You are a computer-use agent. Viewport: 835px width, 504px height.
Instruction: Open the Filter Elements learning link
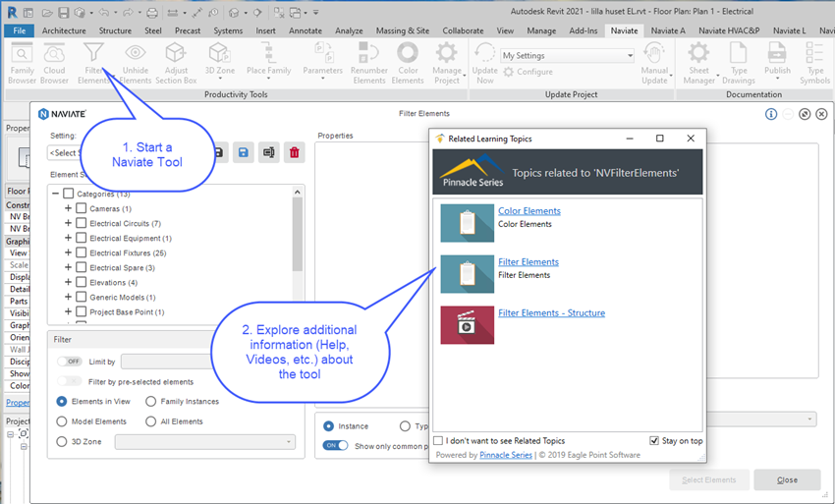[529, 262]
